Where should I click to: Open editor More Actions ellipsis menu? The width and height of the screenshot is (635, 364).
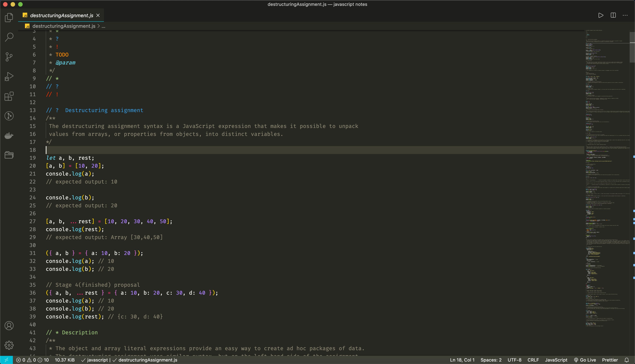[x=625, y=15]
